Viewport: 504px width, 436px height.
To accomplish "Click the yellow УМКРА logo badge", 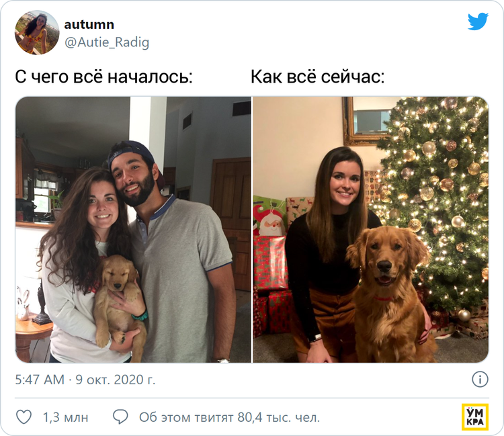I will (x=475, y=417).
